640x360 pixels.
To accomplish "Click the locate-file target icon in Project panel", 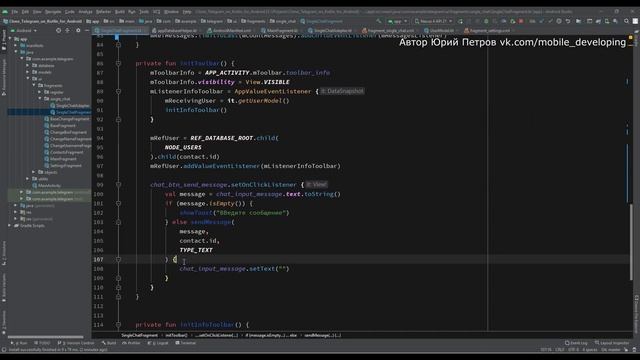I will point(58,31).
